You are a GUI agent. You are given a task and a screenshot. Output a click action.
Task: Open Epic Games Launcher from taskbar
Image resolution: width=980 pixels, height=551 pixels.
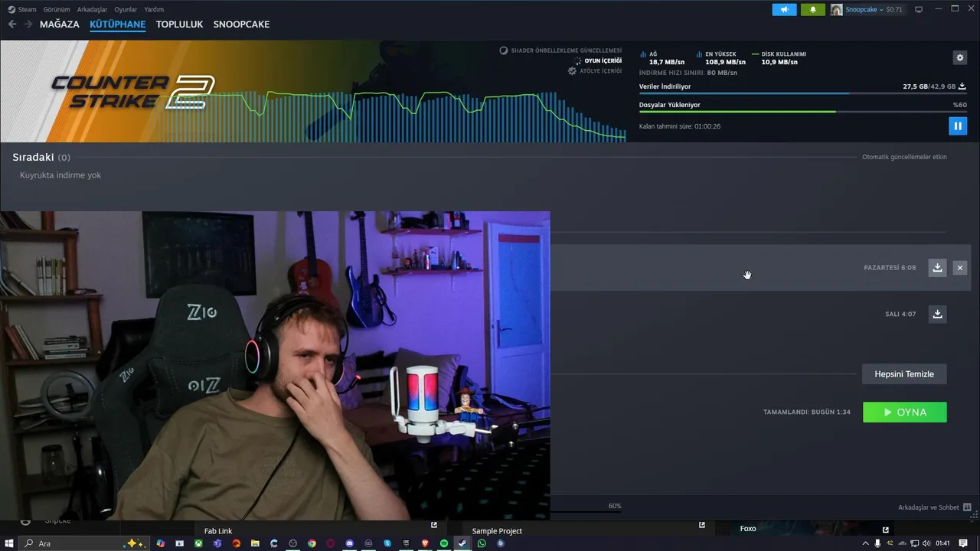pyautogui.click(x=406, y=543)
